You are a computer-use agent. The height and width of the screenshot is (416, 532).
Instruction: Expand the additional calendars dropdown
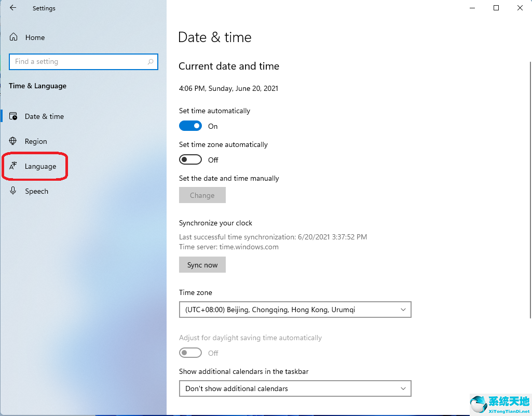pyautogui.click(x=295, y=388)
